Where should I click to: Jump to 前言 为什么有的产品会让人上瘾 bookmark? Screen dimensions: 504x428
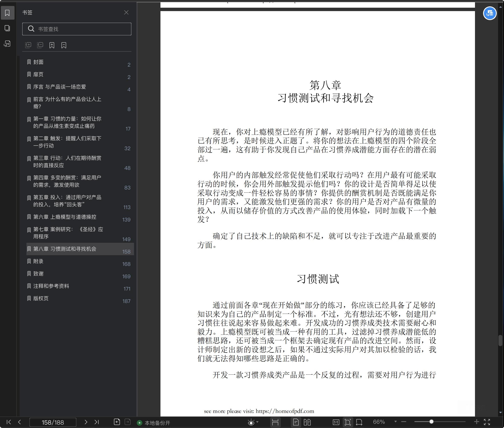tap(80, 103)
